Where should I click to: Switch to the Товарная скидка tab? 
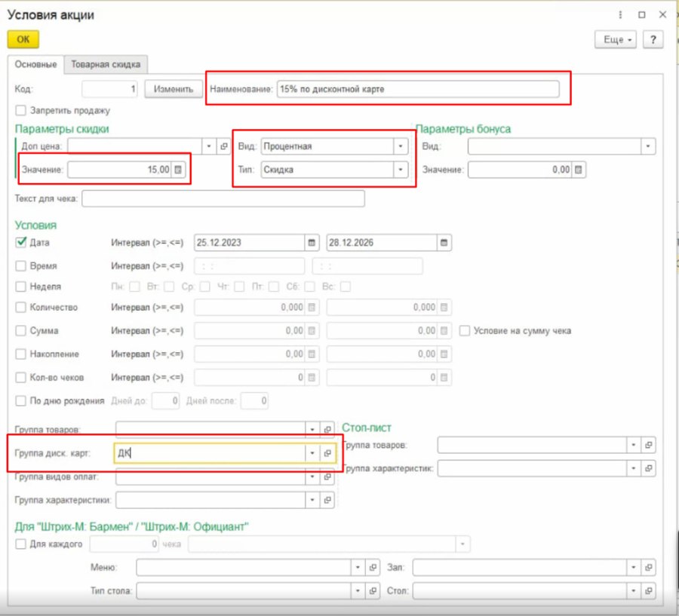(106, 65)
